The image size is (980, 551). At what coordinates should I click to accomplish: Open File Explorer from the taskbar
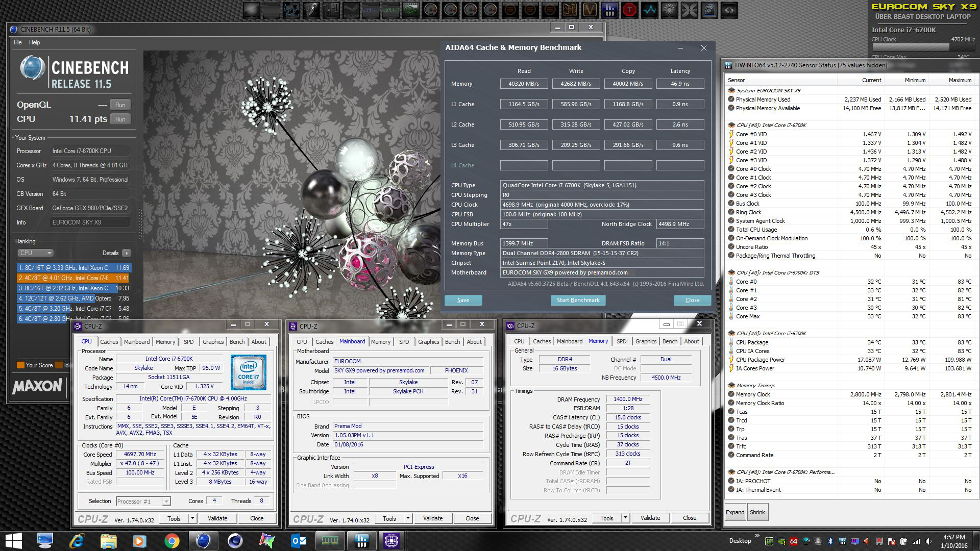pos(108,541)
